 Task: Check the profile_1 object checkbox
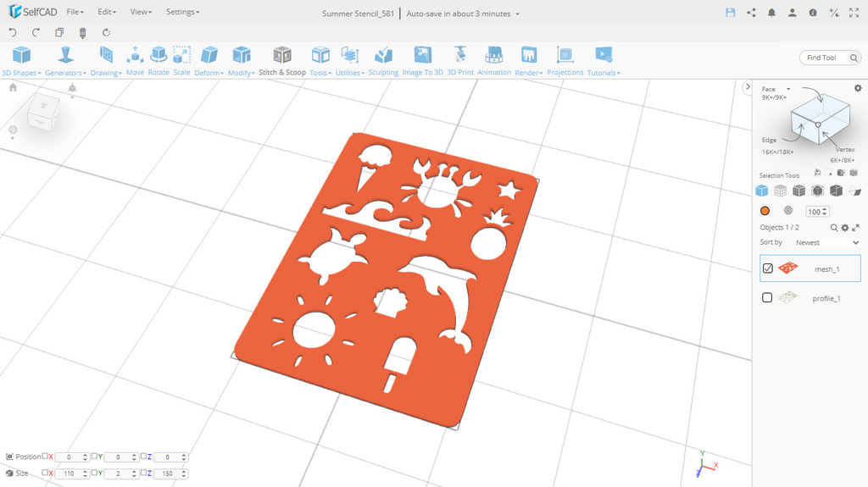click(x=767, y=297)
